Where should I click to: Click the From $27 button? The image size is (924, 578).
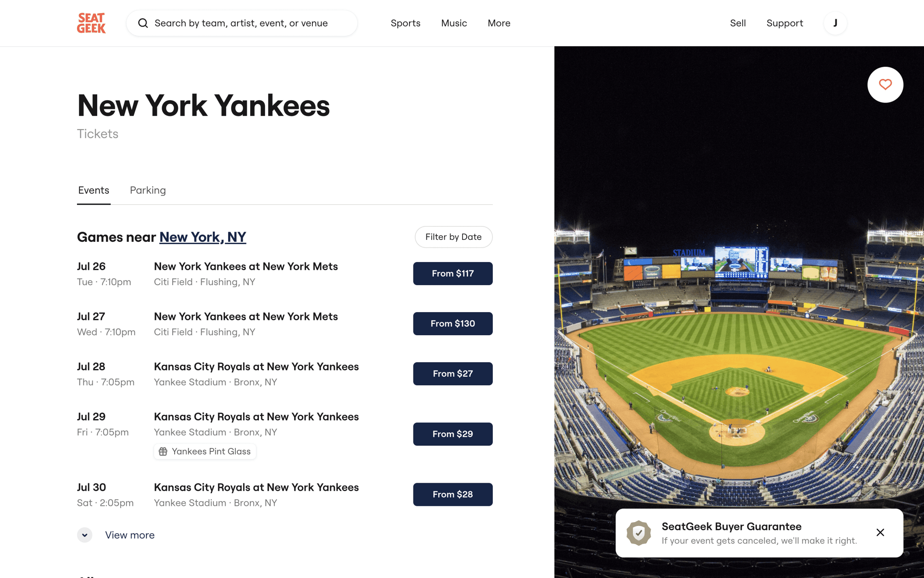coord(453,374)
